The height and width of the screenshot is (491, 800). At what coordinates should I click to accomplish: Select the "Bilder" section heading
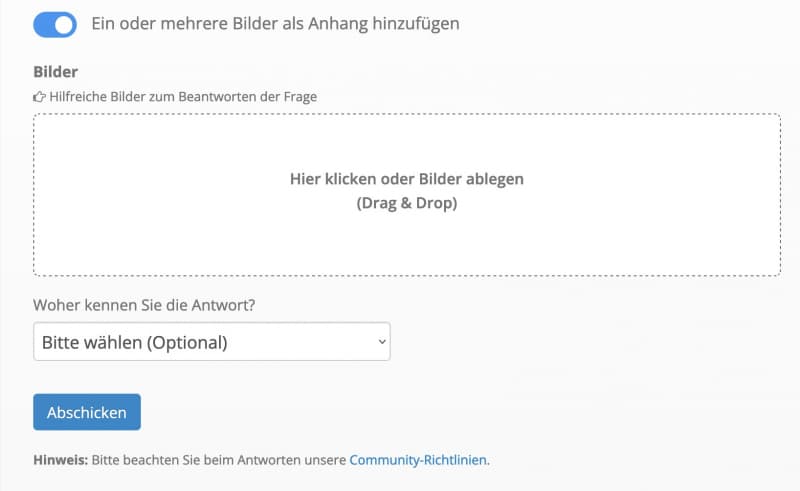tap(55, 72)
